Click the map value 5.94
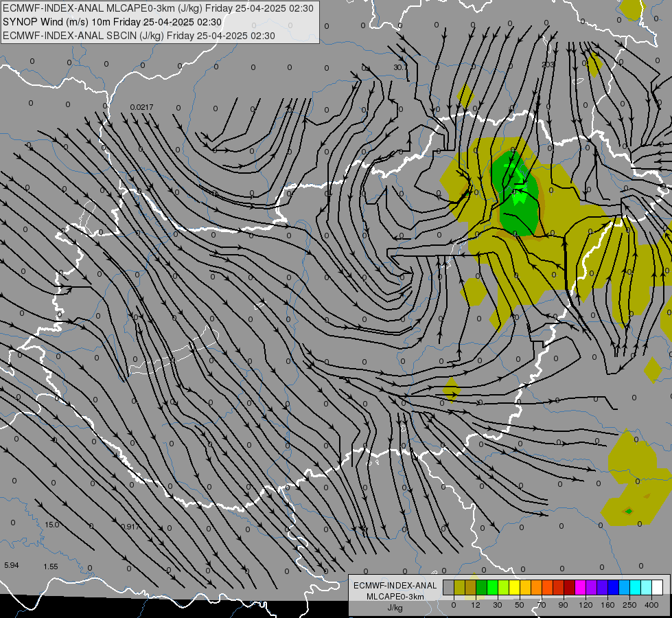This screenshot has height=618, width=672. (12, 565)
